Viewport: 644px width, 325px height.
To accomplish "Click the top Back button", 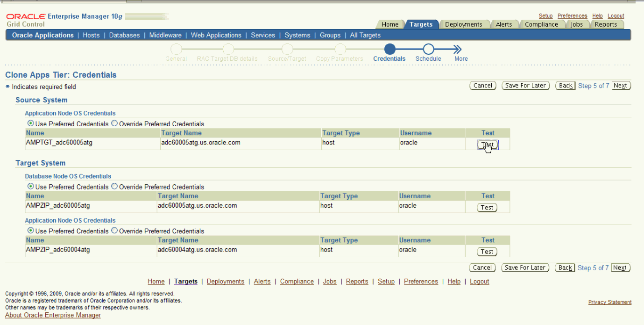I will pos(566,86).
